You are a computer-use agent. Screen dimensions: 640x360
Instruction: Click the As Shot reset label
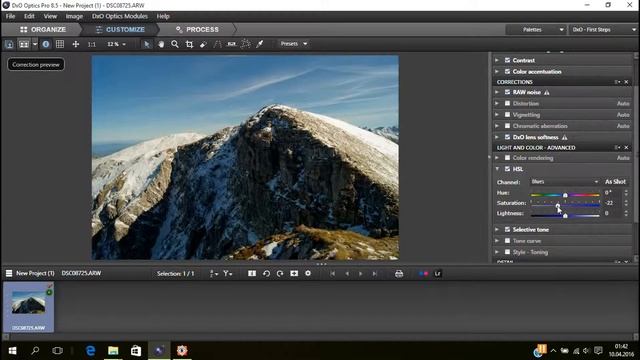point(616,182)
